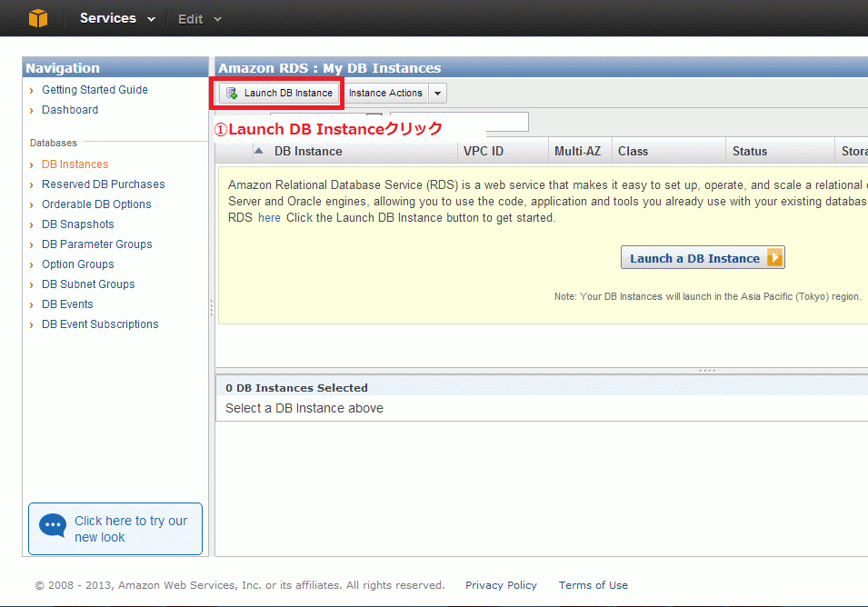The height and width of the screenshot is (607, 868).
Task: Go to DB Snapshots
Action: 77,224
